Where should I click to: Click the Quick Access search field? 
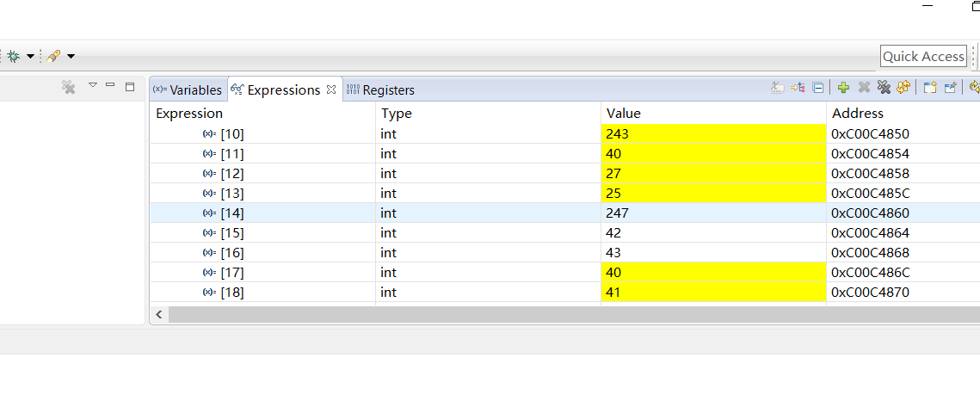click(x=923, y=57)
